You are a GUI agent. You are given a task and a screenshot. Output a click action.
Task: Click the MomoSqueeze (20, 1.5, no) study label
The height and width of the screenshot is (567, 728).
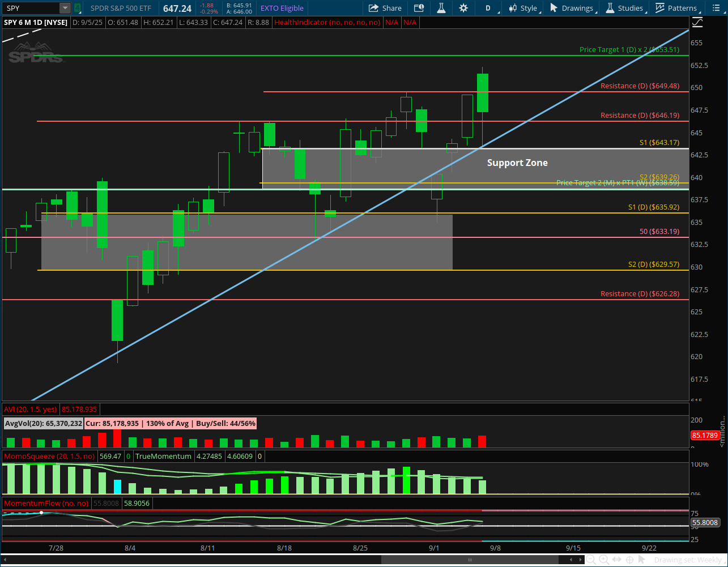49,456
